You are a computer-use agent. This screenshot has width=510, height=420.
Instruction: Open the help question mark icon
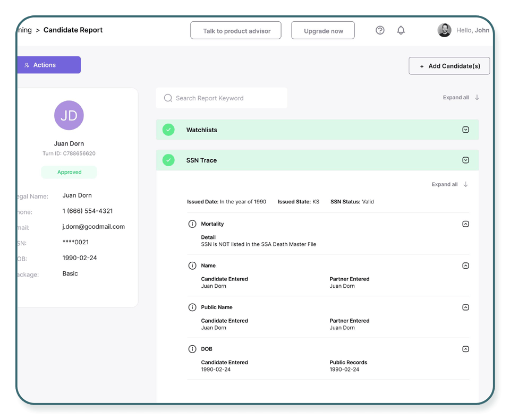[380, 30]
